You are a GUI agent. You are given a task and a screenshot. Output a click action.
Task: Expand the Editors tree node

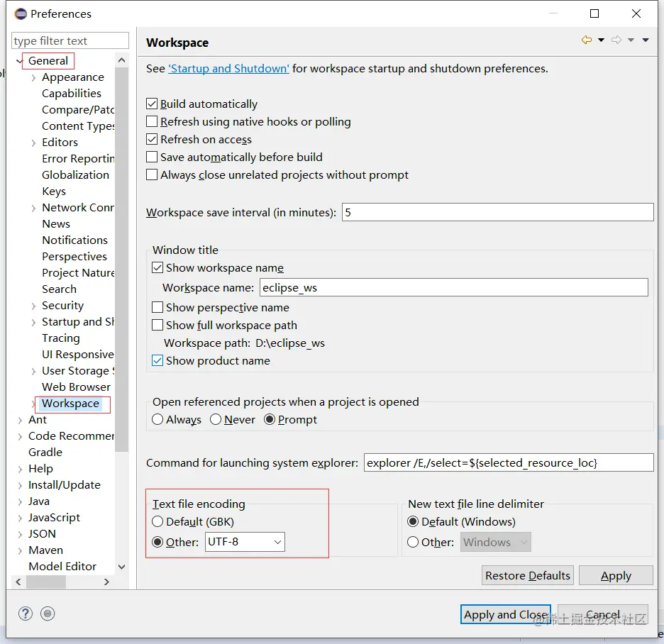click(x=33, y=143)
